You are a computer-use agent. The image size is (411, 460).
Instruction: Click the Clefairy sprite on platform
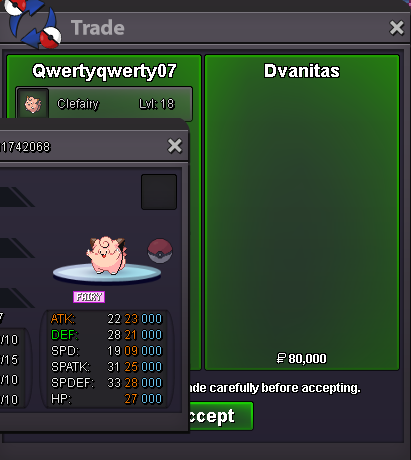click(x=106, y=255)
